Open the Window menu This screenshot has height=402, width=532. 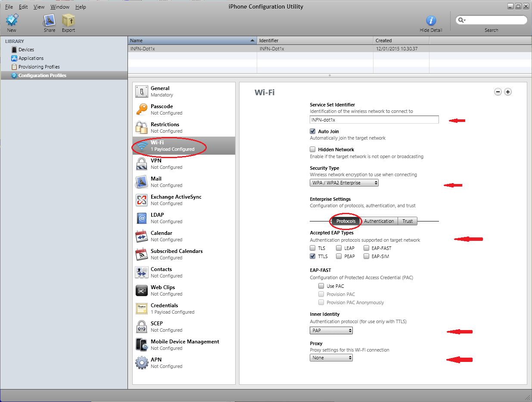pos(59,7)
